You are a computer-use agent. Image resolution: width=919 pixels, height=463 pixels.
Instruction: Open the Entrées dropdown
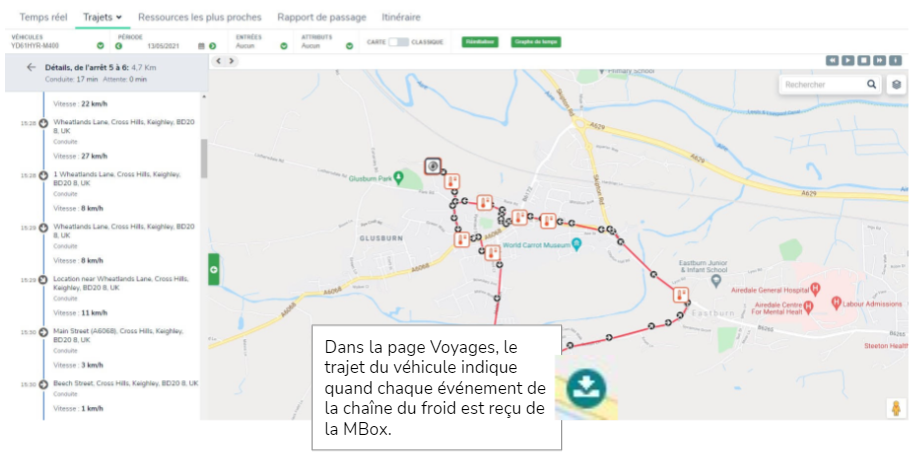pyautogui.click(x=284, y=46)
